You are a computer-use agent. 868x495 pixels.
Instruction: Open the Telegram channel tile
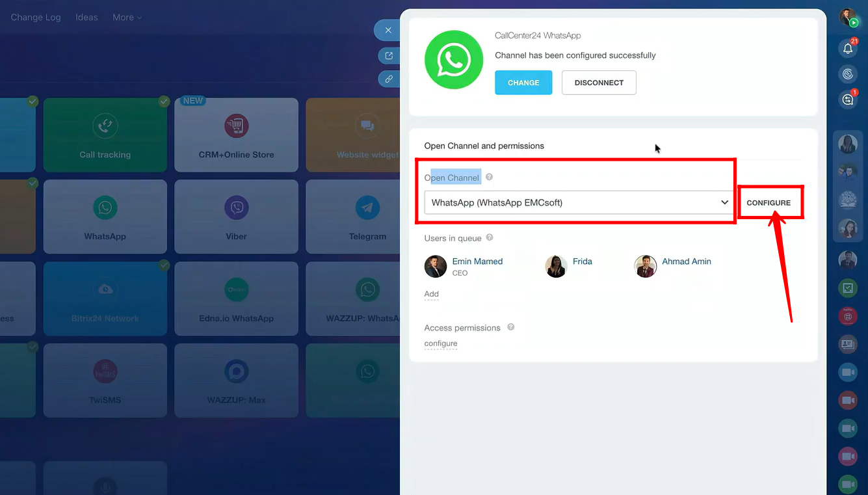tap(367, 217)
